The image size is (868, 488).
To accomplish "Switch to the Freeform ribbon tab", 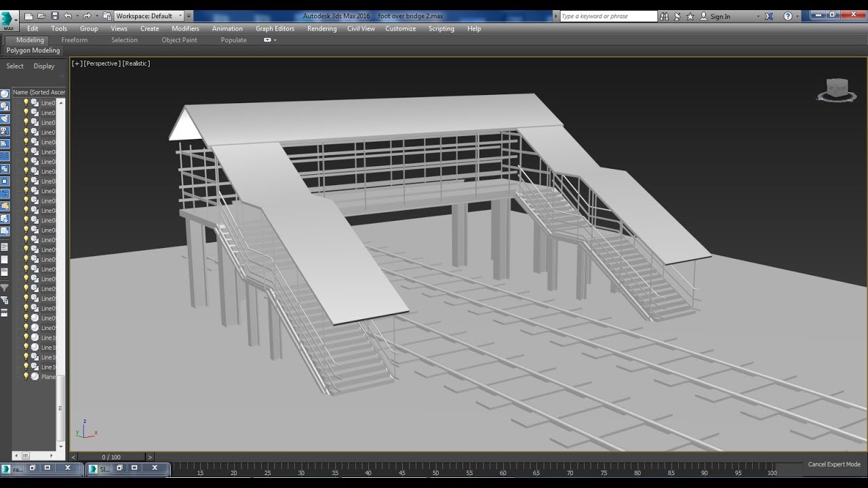I will 74,40.
